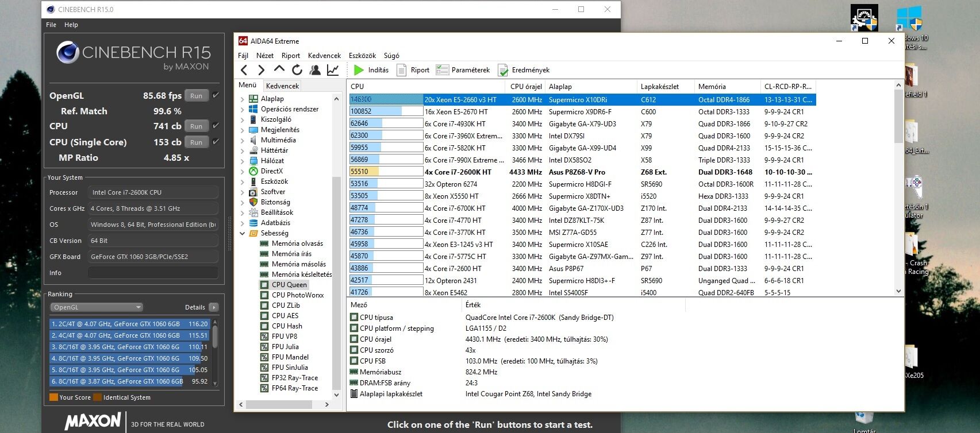Go back with AIDA64 left arrow
Viewport: 980px width, 433px height.
tap(244, 70)
